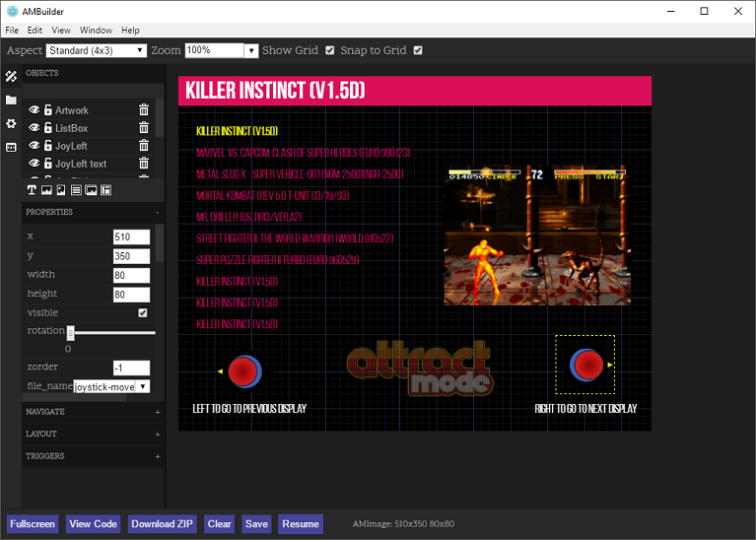Click the Fullscreen button
The width and height of the screenshot is (756, 540).
(x=33, y=524)
